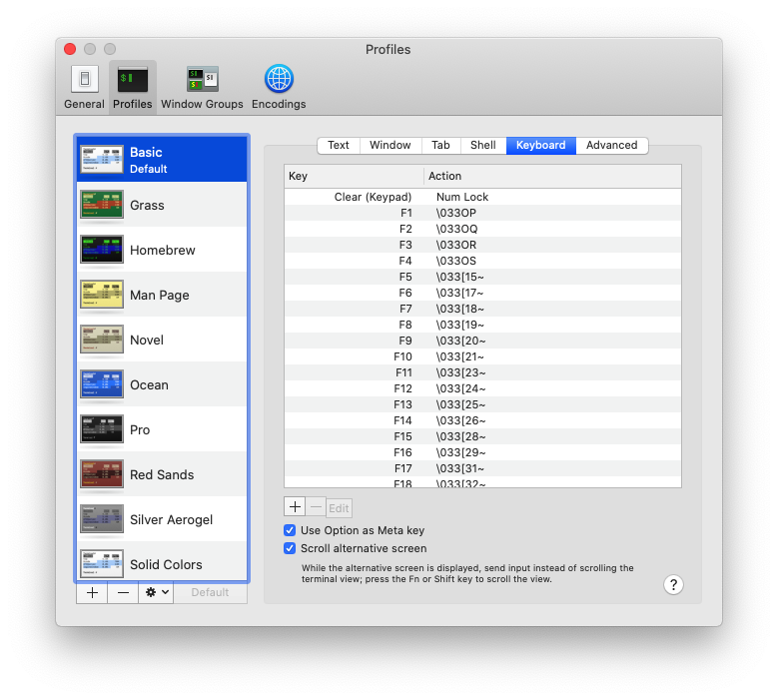
Task: Select the F9 key row
Action: click(482, 341)
